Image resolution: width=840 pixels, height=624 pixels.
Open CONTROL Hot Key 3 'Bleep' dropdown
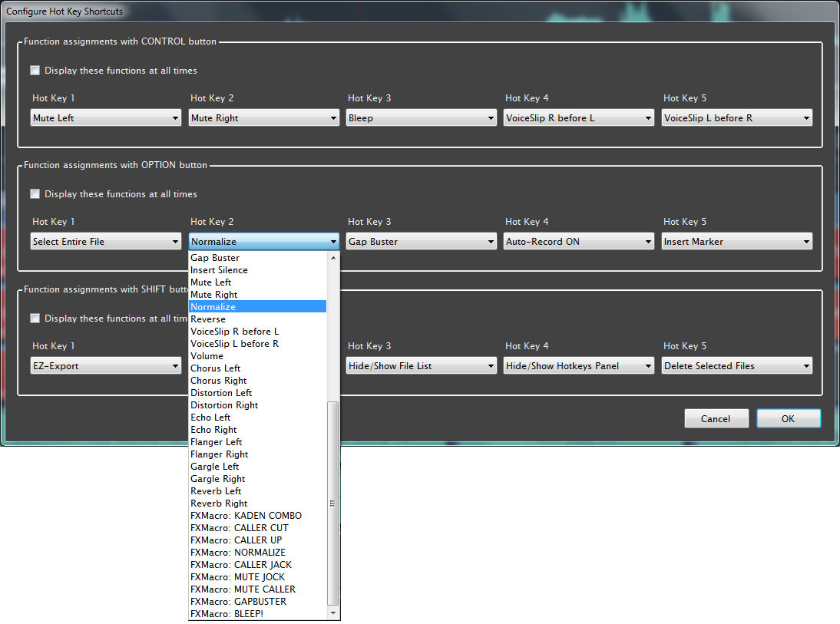tap(421, 118)
